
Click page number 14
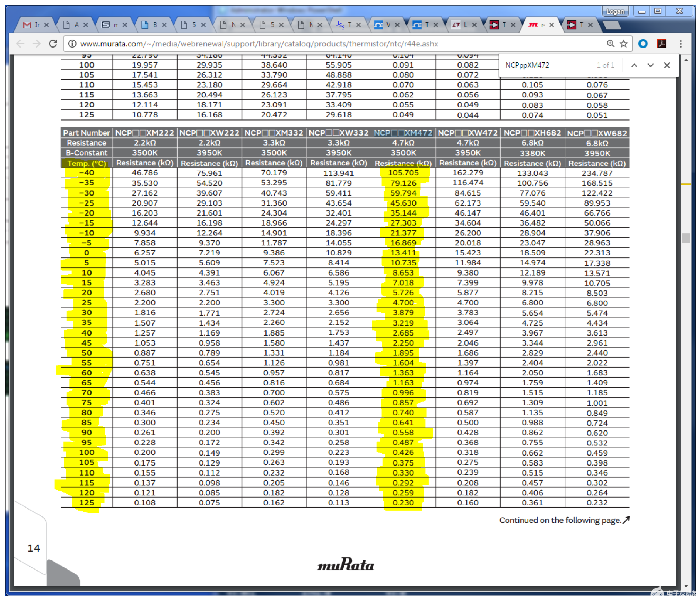click(x=34, y=548)
